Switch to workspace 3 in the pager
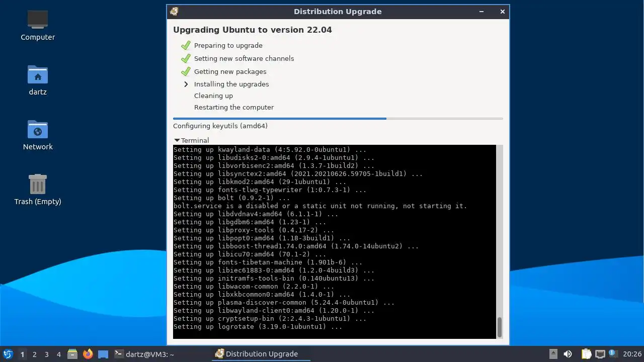The height and width of the screenshot is (362, 644). pos(46,354)
